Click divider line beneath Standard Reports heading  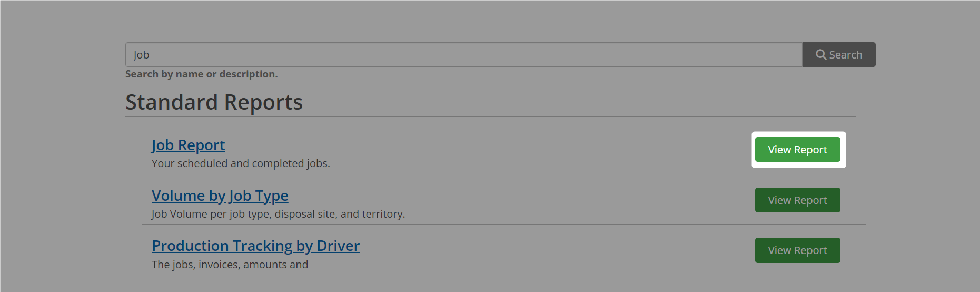[x=491, y=116]
